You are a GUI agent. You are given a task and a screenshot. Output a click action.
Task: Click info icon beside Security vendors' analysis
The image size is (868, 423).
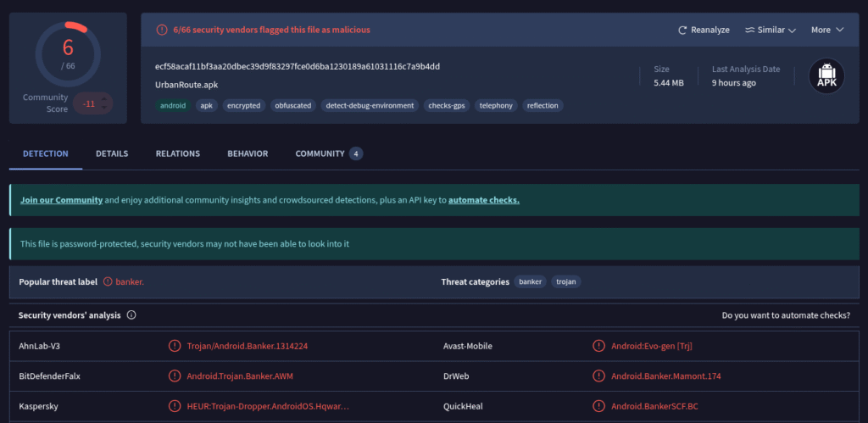click(131, 315)
